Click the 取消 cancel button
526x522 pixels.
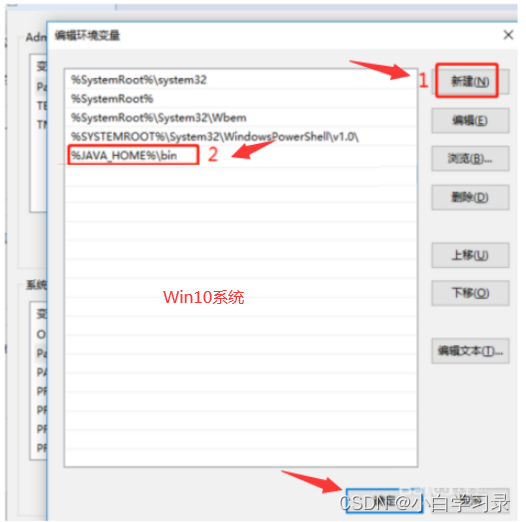pyautogui.click(x=471, y=501)
